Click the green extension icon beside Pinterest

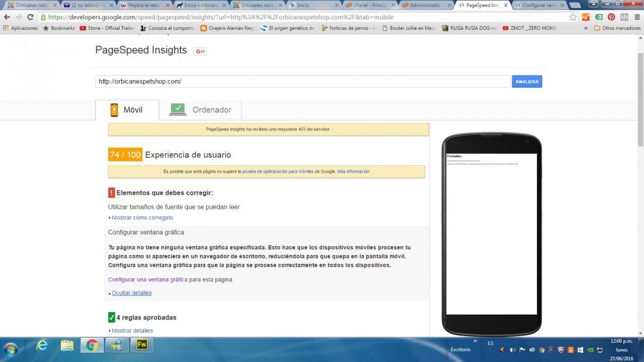[x=599, y=17]
